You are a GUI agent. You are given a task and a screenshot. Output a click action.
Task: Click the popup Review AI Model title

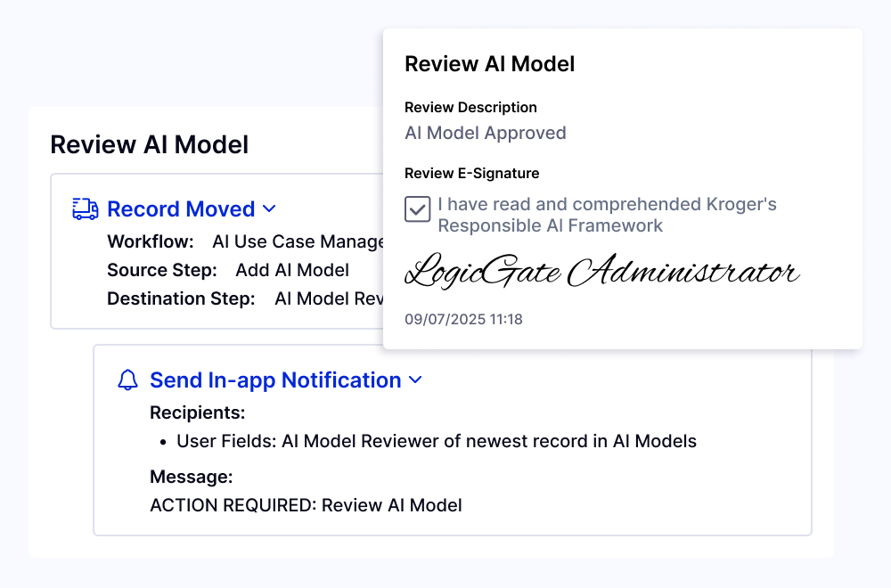pyautogui.click(x=489, y=64)
